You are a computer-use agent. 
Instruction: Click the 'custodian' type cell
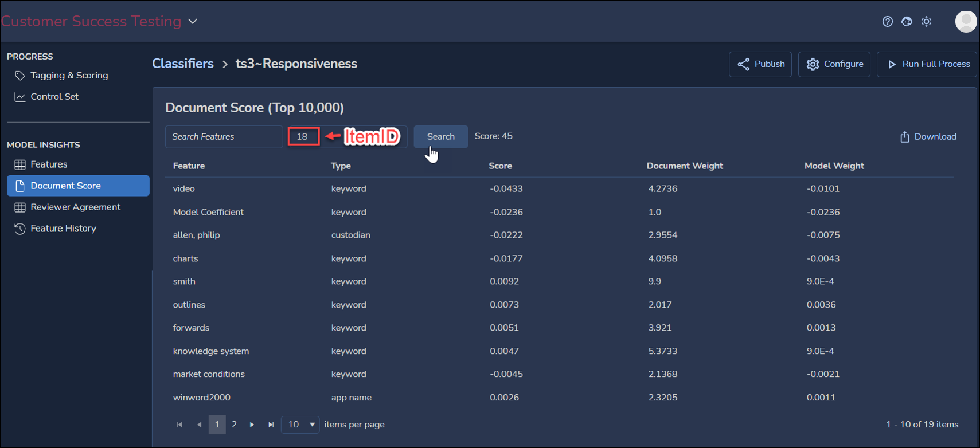point(350,235)
